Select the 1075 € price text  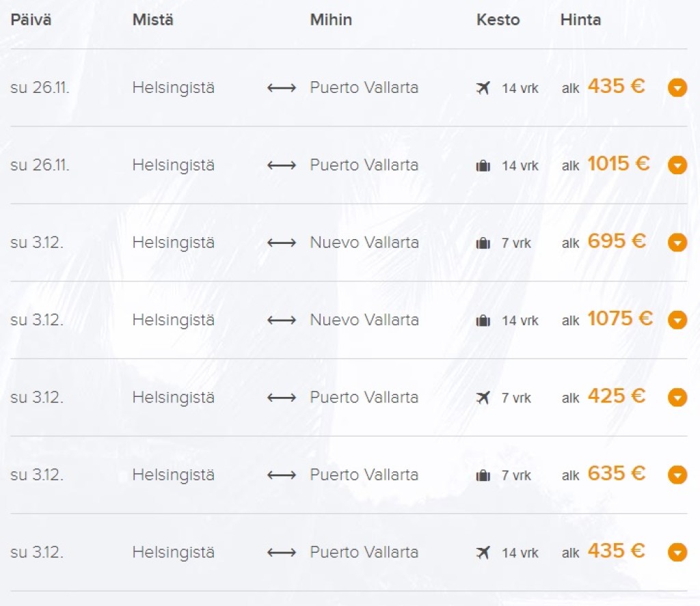click(x=619, y=318)
